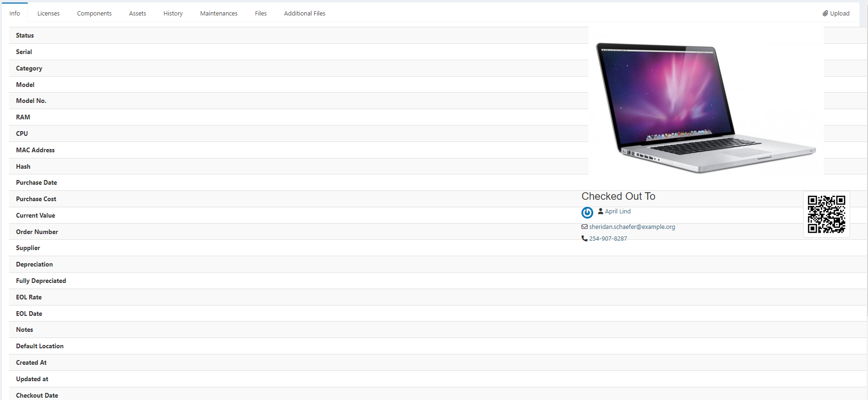Click the 'Category' row label

coord(29,68)
